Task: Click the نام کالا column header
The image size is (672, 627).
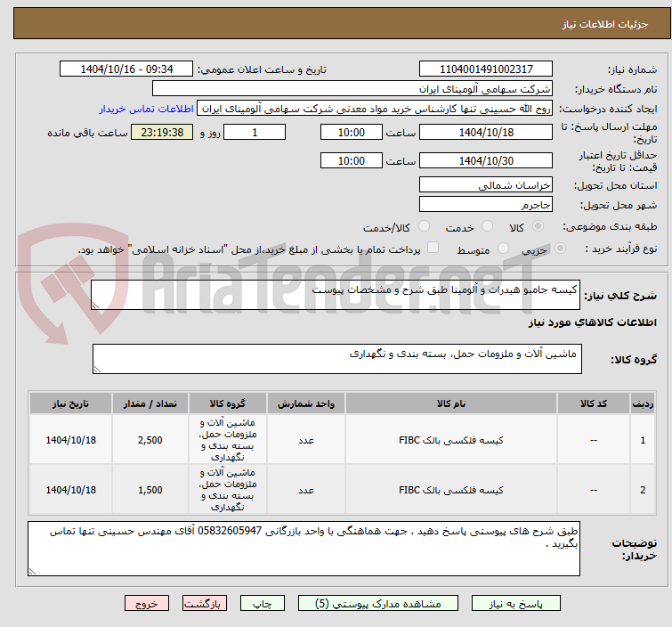Action: (451, 403)
